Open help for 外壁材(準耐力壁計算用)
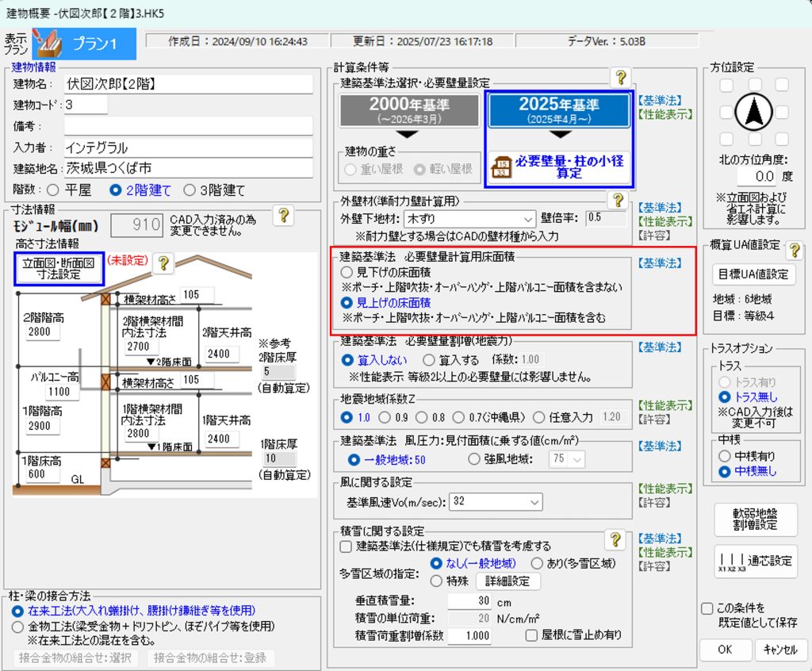The height and width of the screenshot is (671, 812). click(x=617, y=200)
